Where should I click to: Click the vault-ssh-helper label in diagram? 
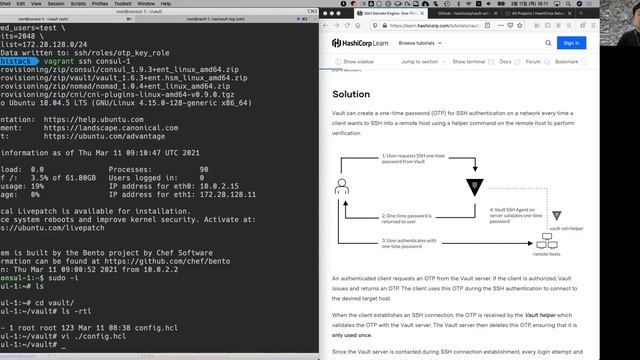[x=566, y=229]
